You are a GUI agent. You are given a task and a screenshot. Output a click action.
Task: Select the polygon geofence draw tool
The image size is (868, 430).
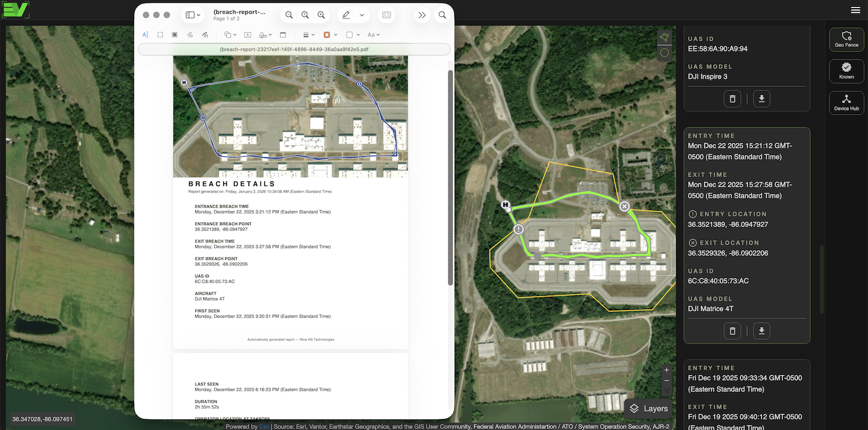pos(664,38)
